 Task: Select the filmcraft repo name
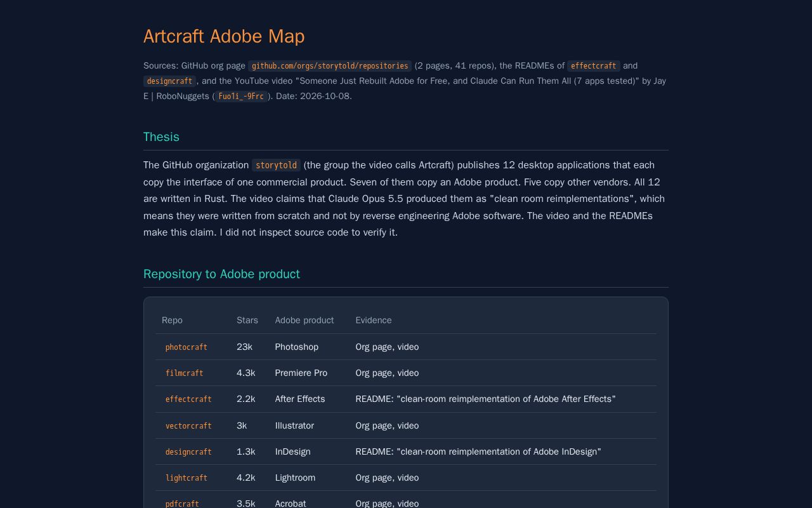tap(185, 373)
